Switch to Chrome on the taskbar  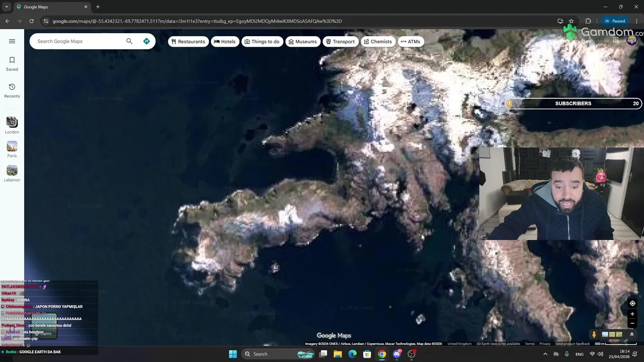click(x=382, y=354)
